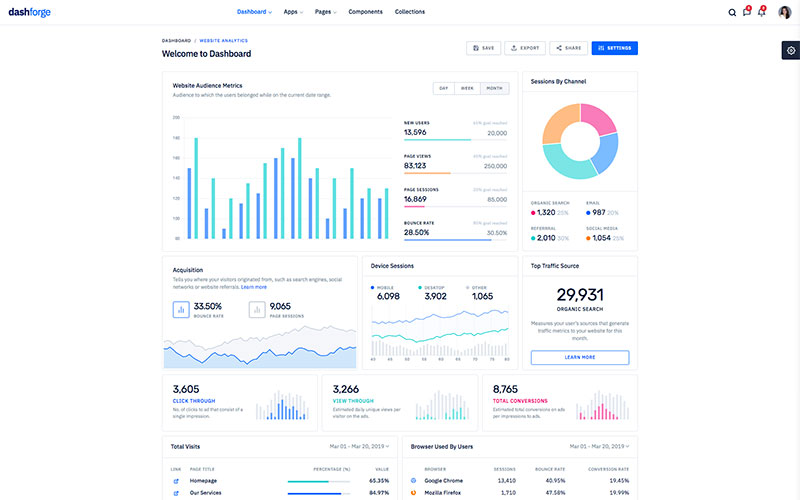The image size is (800, 500).
Task: Open the user avatar profile menu
Action: pyautogui.click(x=785, y=12)
